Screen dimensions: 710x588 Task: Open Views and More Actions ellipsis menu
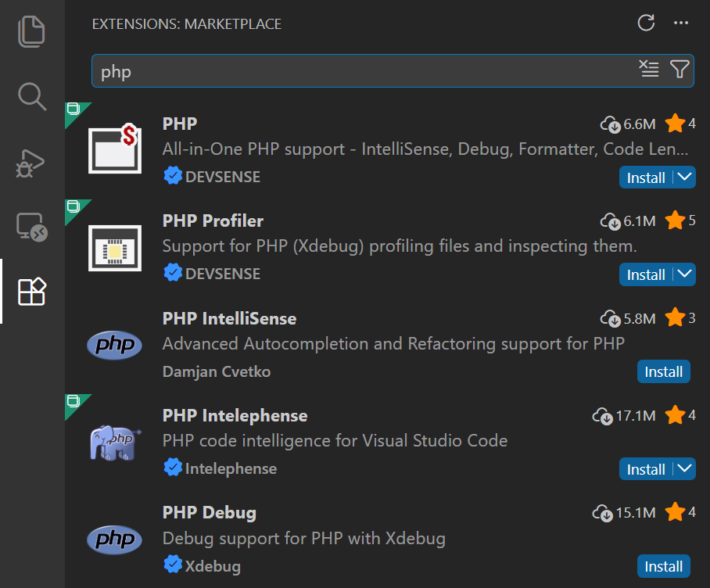pyautogui.click(x=681, y=23)
